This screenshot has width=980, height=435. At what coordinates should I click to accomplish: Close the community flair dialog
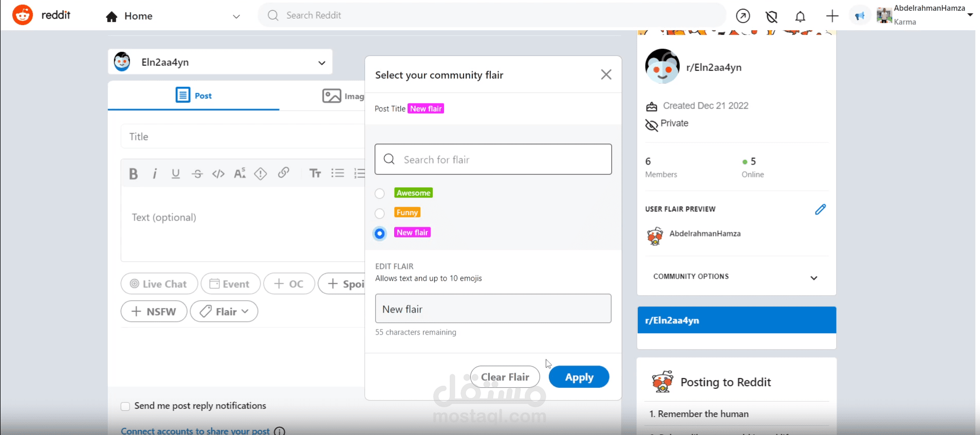click(606, 75)
